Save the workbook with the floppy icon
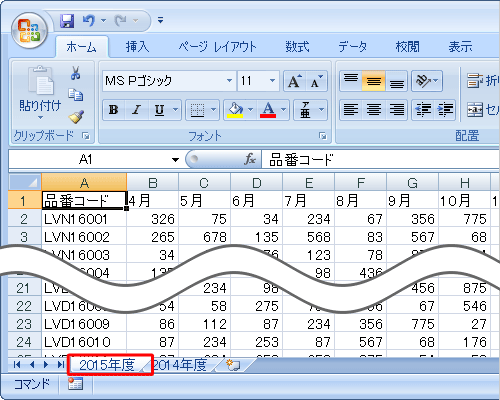The width and height of the screenshot is (500, 400). (x=67, y=21)
